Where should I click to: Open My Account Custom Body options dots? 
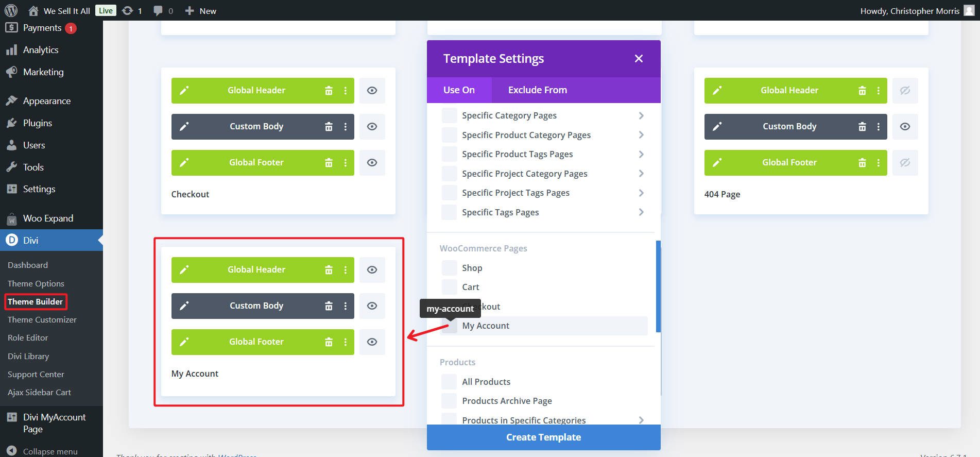tap(346, 306)
